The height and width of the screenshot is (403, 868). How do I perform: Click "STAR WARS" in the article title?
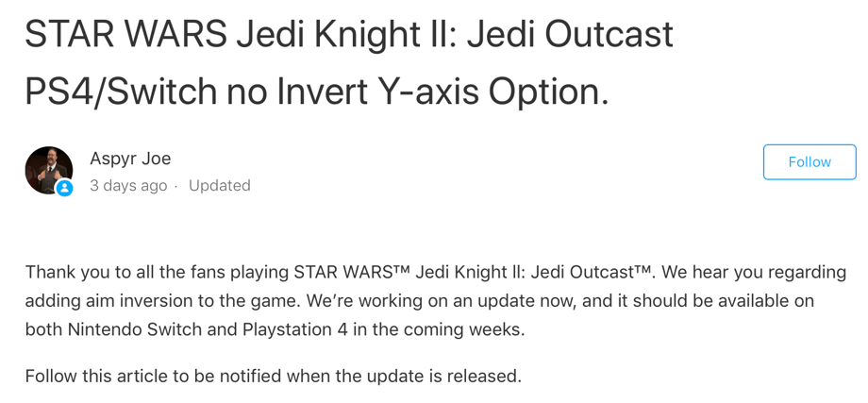pos(125,35)
